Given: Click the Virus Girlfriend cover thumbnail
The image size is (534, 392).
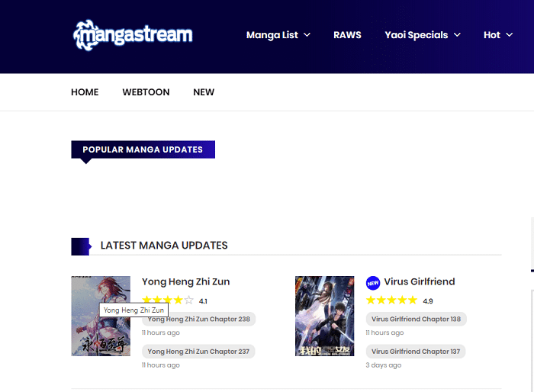Looking at the screenshot, I should [324, 316].
